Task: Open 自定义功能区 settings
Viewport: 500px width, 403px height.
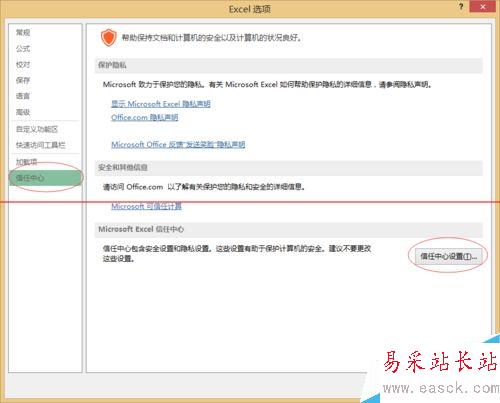Action: (x=37, y=129)
